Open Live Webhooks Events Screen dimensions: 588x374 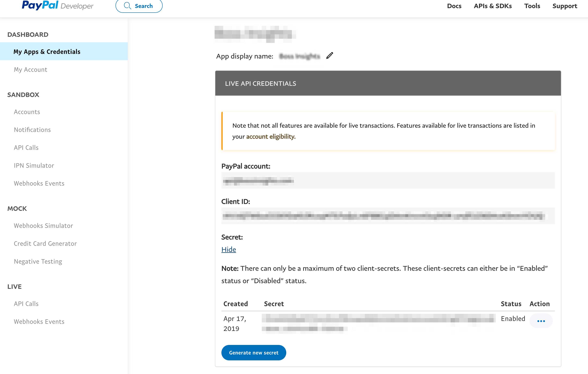pyautogui.click(x=39, y=322)
